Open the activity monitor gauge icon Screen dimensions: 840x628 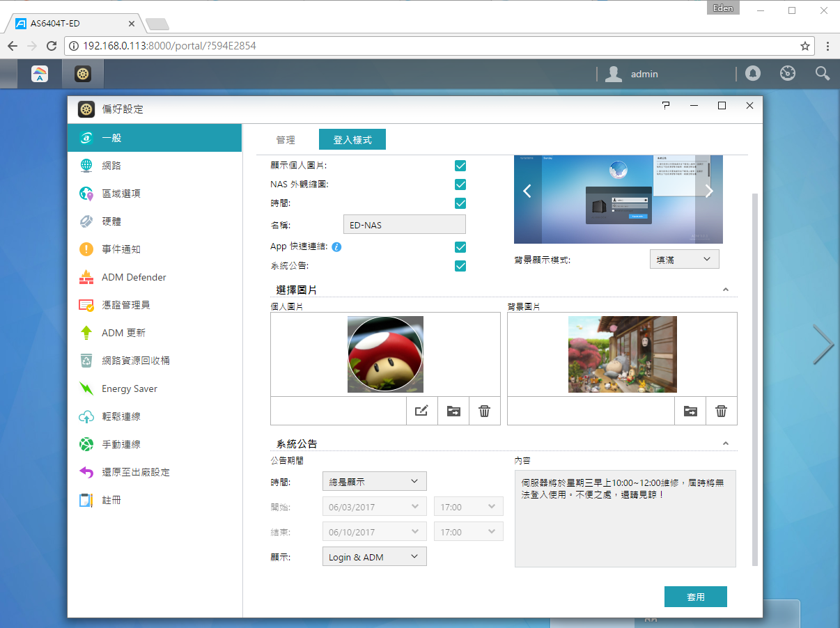pyautogui.click(x=788, y=73)
